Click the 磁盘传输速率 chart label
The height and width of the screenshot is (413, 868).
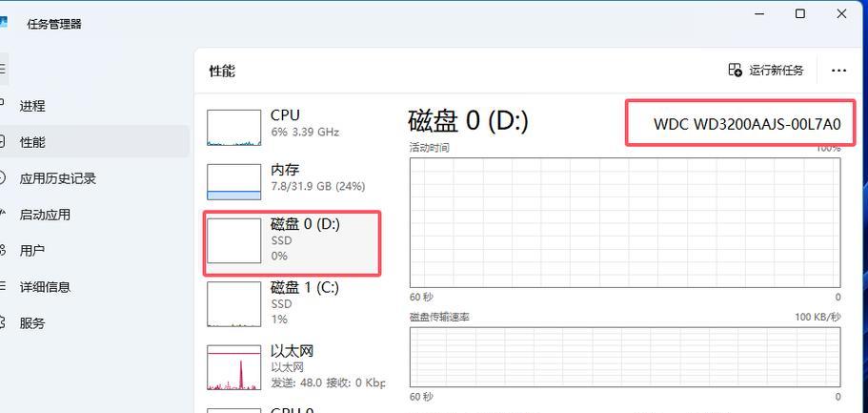tap(439, 317)
